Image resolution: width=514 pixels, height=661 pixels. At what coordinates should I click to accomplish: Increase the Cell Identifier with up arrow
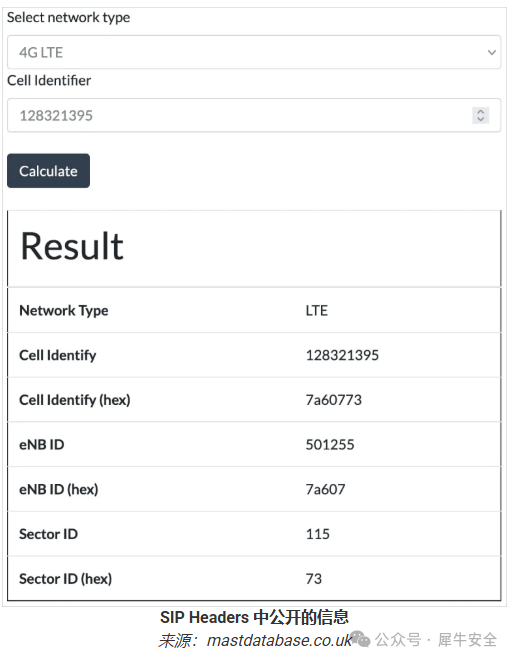click(480, 112)
